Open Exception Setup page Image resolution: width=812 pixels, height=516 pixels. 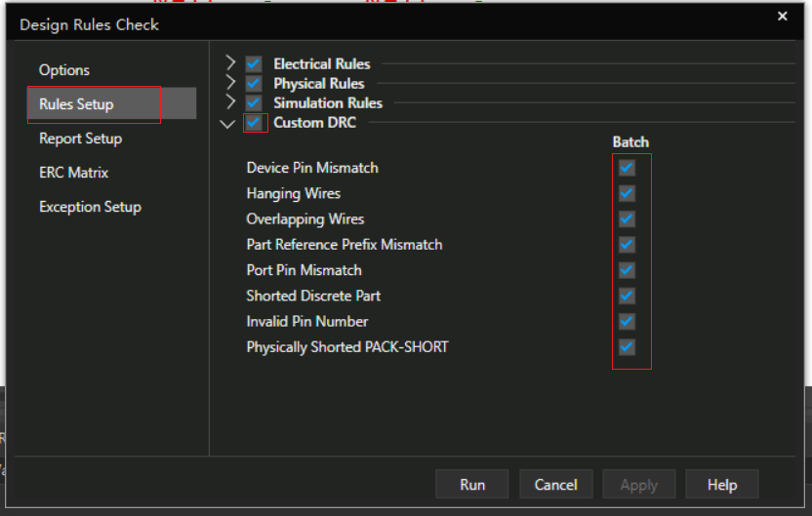pos(90,207)
